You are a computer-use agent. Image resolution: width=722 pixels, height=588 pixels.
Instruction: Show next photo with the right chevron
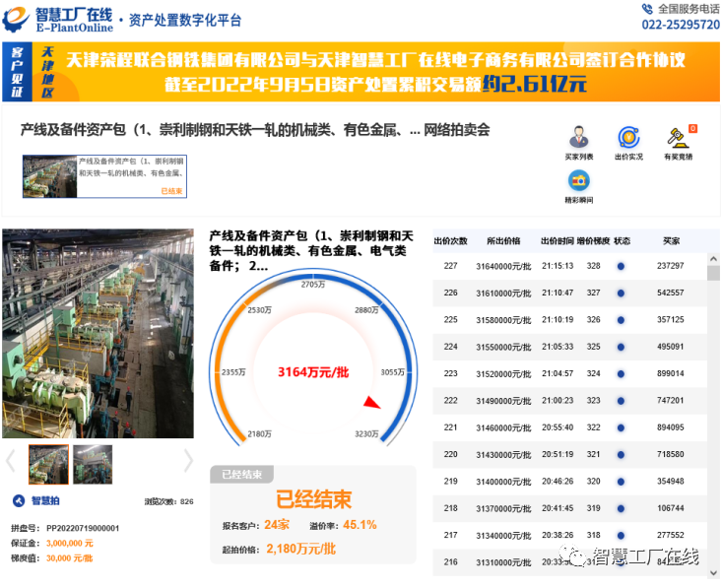(x=188, y=461)
